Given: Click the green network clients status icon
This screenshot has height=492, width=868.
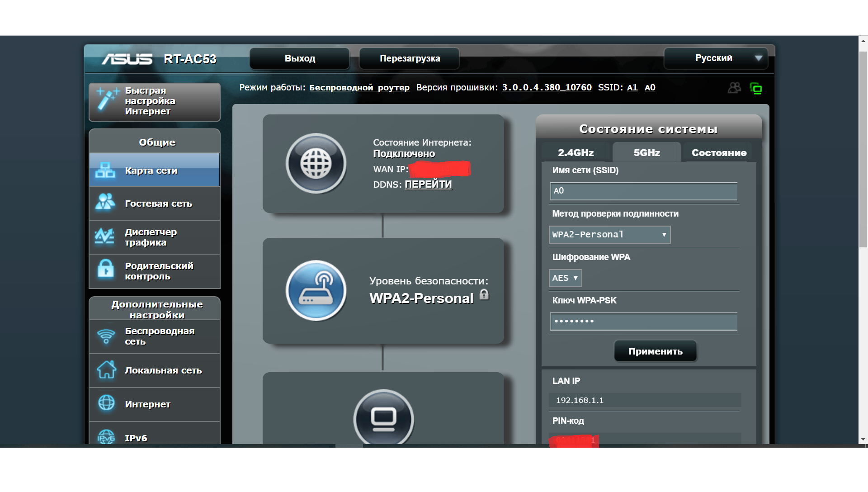Looking at the screenshot, I should click(756, 88).
